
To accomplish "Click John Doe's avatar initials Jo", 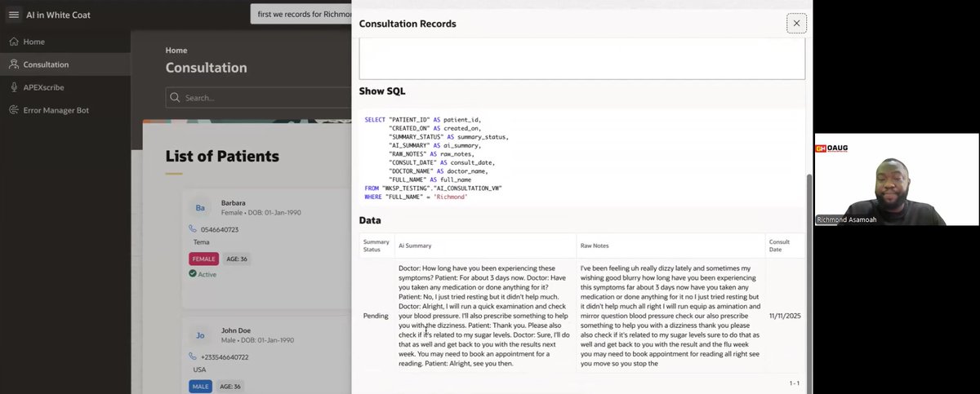I will coord(200,335).
